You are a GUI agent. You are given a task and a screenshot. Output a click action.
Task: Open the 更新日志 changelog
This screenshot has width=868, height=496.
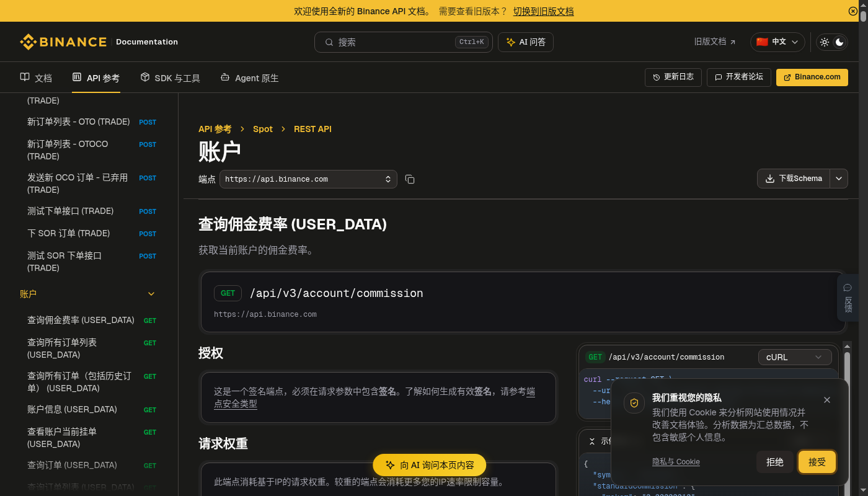pos(673,77)
